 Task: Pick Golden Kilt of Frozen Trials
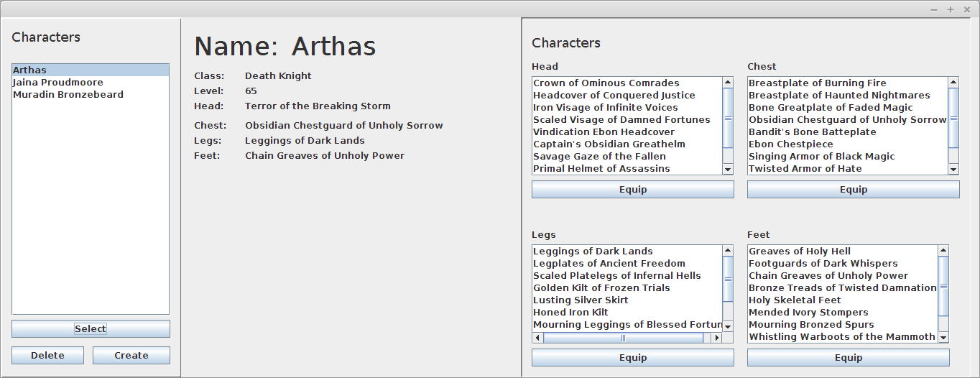click(x=627, y=287)
